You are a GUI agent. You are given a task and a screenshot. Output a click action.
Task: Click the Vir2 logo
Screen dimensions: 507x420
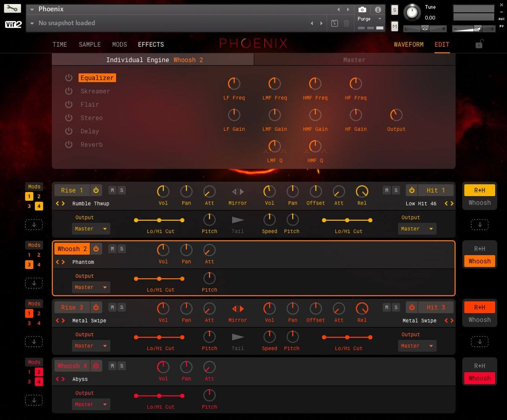pos(13,24)
